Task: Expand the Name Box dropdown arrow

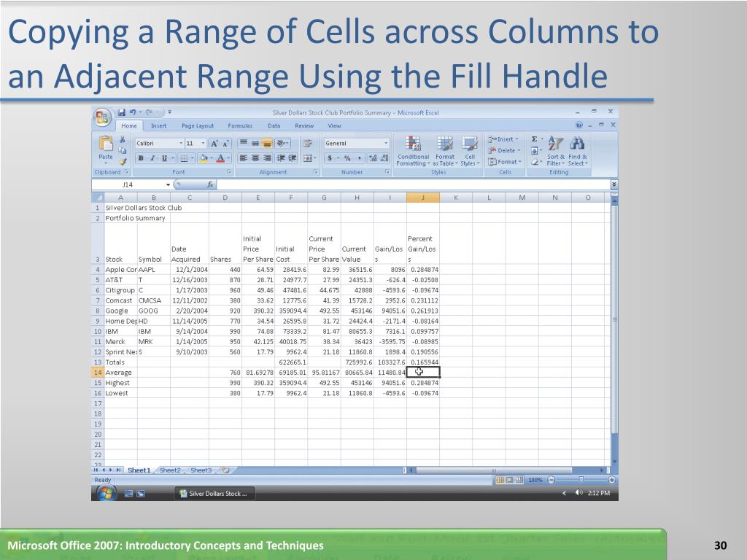Action: click(168, 184)
